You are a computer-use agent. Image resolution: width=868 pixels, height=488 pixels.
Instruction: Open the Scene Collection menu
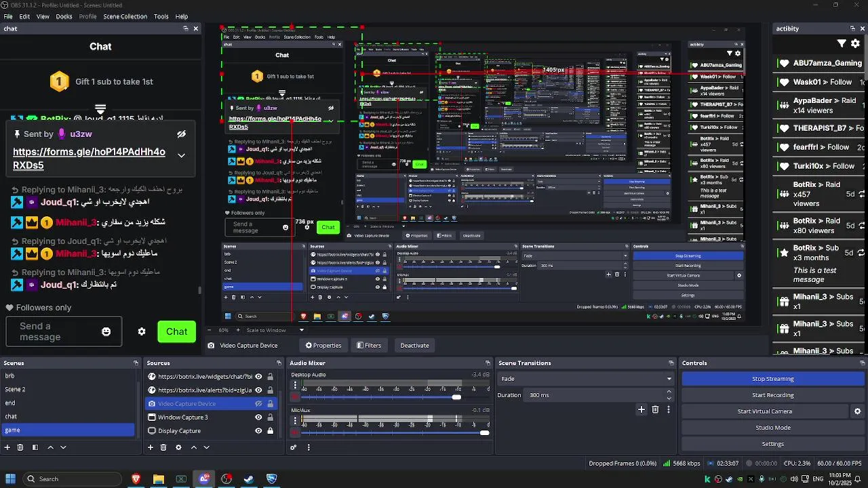click(125, 16)
